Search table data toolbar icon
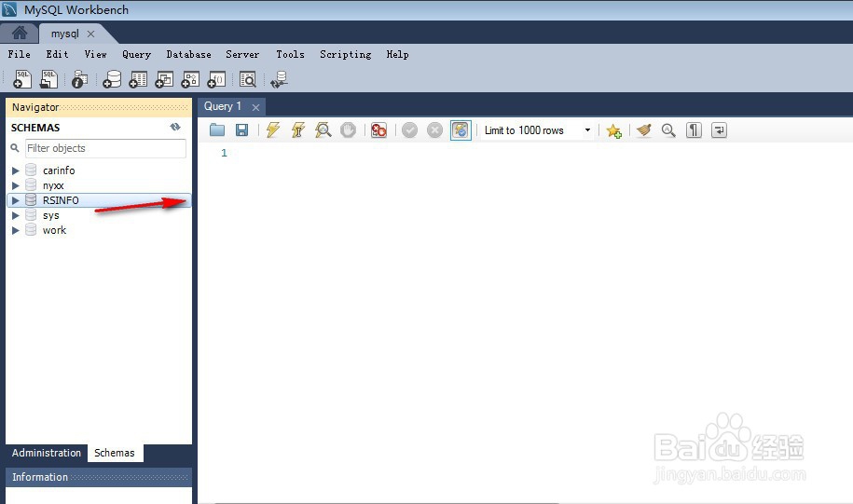 [248, 79]
